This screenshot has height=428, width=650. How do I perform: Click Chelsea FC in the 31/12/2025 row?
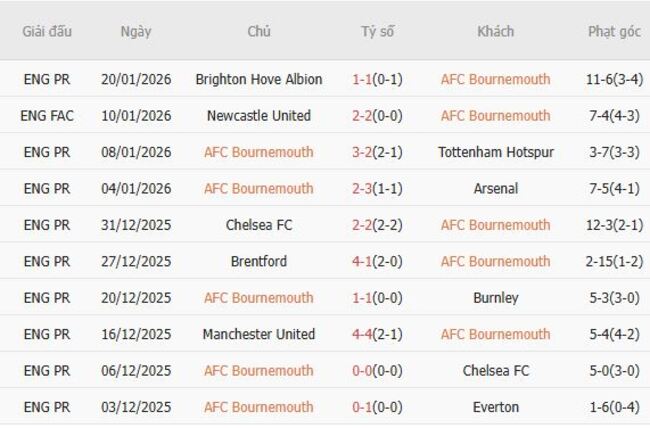tap(259, 225)
